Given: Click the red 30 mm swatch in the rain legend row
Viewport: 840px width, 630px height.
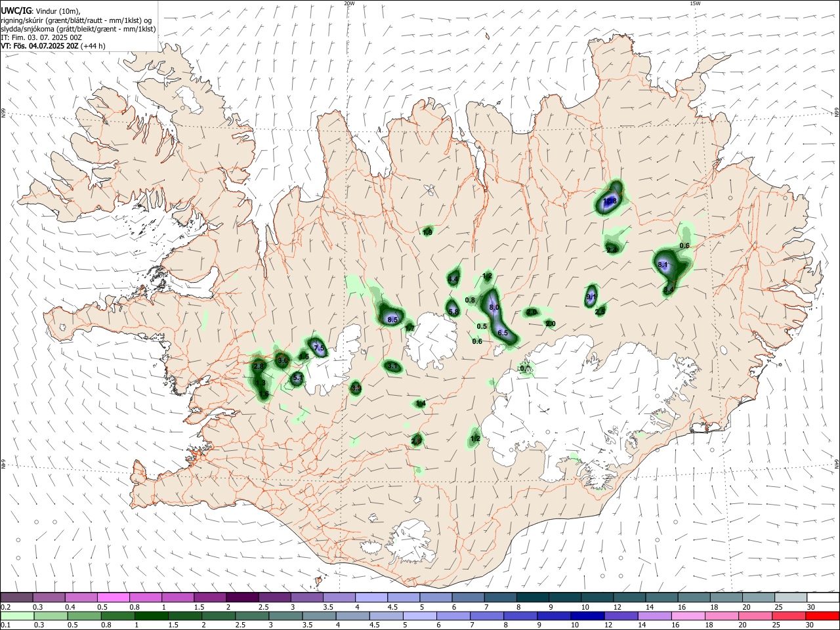Looking at the screenshot, I should click(x=823, y=616).
